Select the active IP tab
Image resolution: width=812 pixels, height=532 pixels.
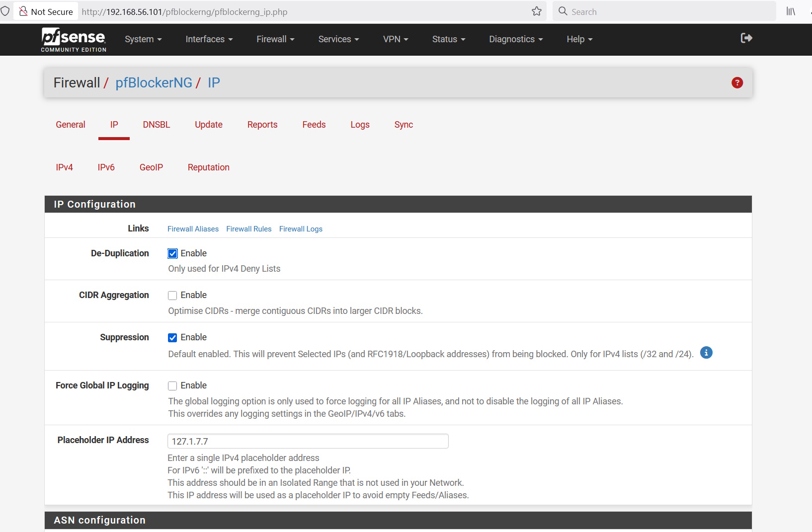click(x=114, y=125)
